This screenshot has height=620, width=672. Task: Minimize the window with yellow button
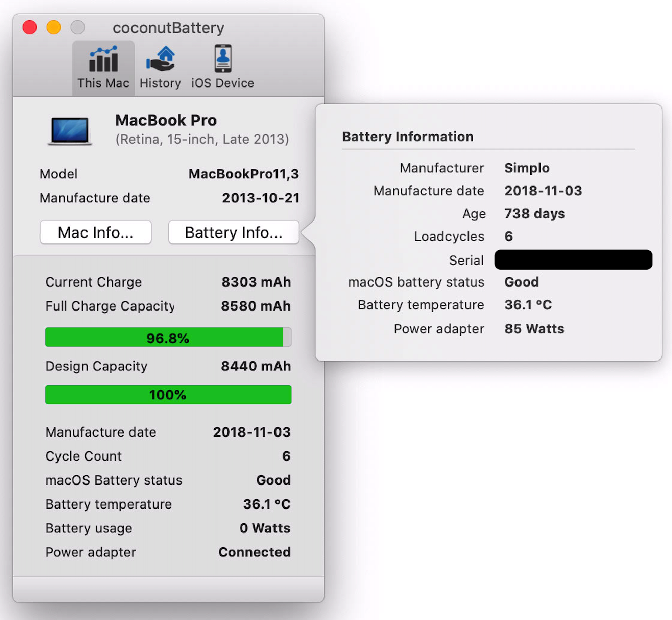pyautogui.click(x=54, y=27)
